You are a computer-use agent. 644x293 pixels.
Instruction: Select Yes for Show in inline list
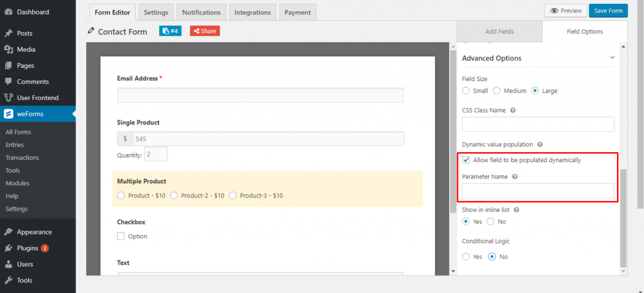(466, 221)
